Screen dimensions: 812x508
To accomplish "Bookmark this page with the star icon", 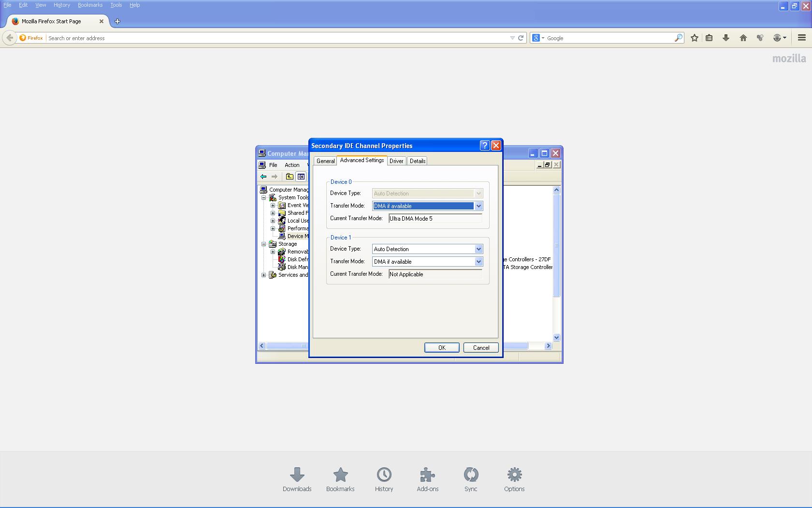I will point(695,38).
